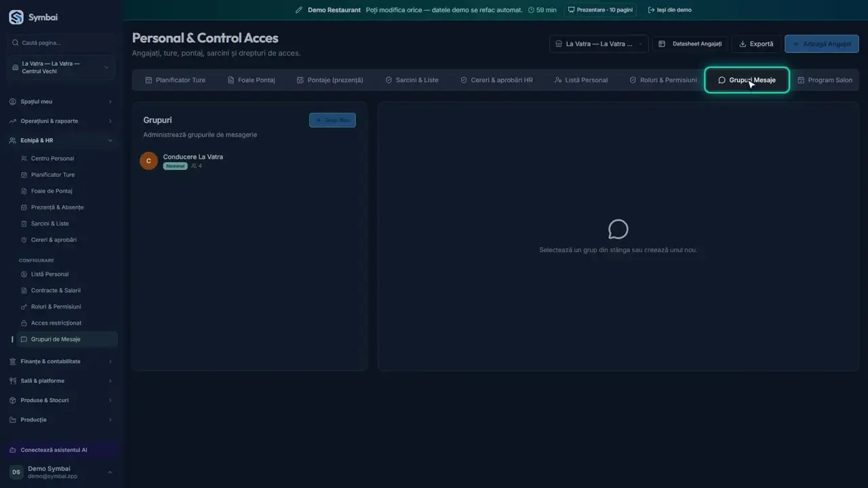This screenshot has width=868, height=488.
Task: Focus the Caută pagina search field
Action: point(62,43)
